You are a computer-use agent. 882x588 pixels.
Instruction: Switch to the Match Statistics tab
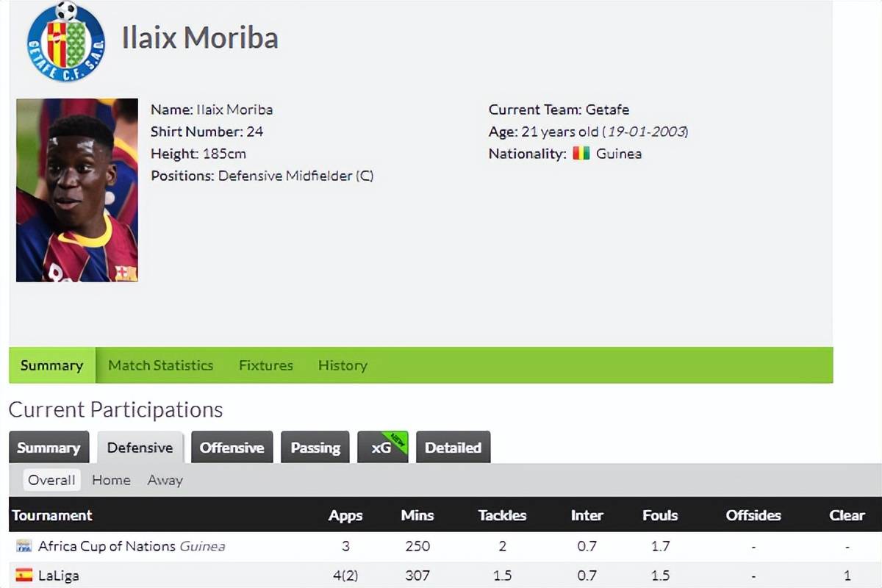(160, 365)
